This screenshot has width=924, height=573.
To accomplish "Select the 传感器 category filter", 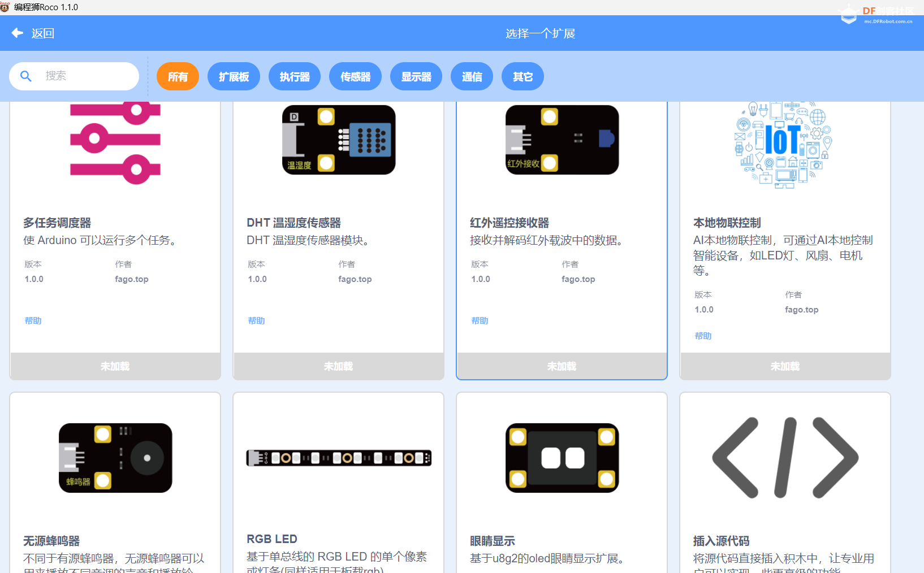I will (355, 76).
